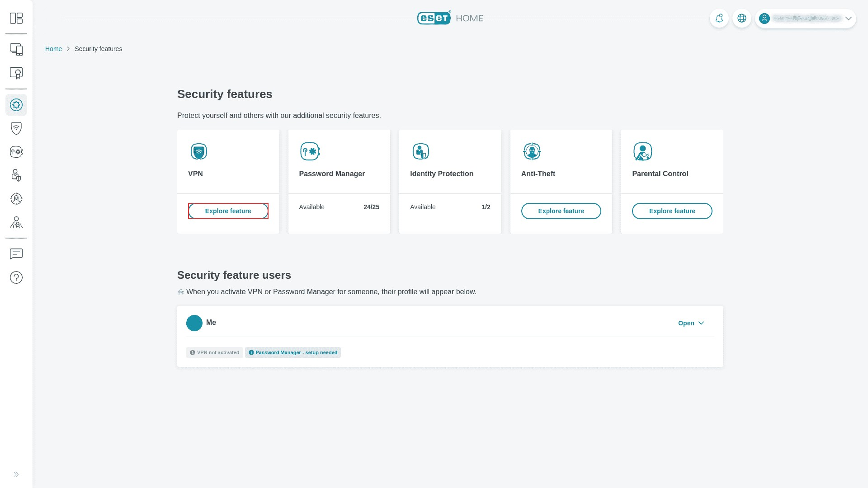Click Password Manager card title
Viewport: 868px width, 488px height.
coord(332,174)
